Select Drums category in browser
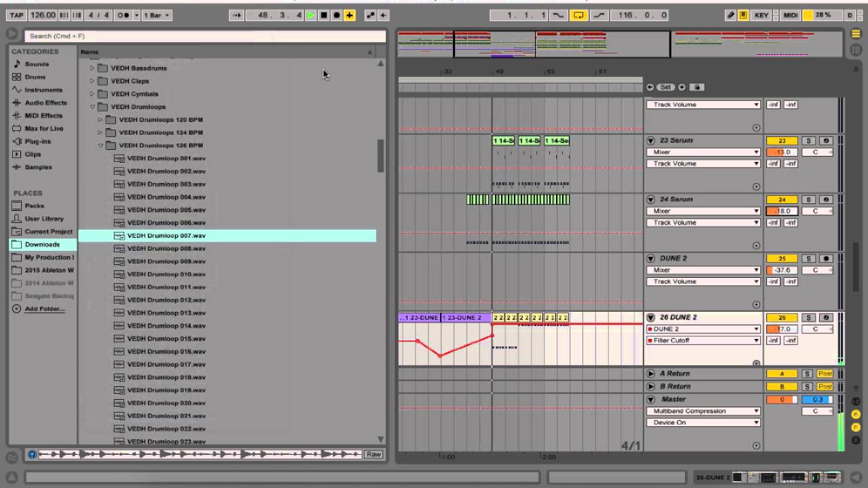868x488 pixels. tap(35, 77)
